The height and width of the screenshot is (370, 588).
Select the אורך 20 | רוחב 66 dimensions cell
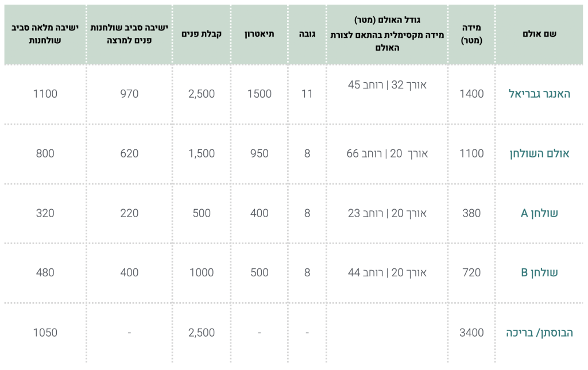click(x=387, y=153)
